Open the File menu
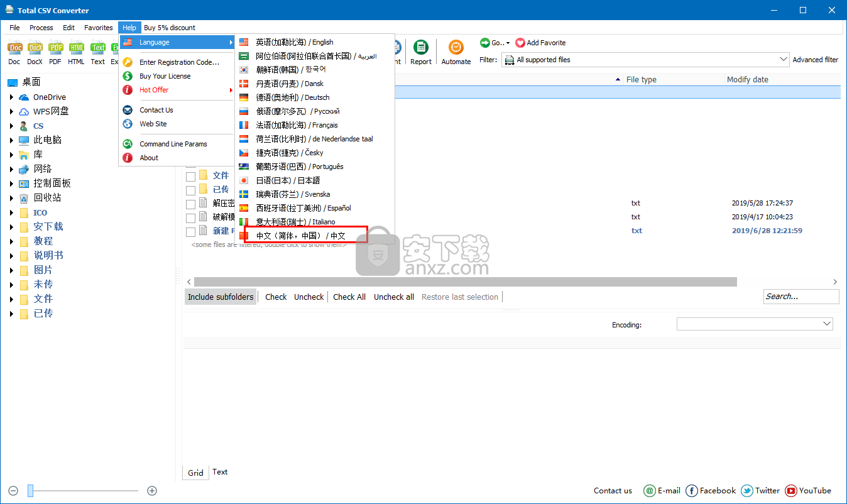This screenshot has width=847, height=504. click(14, 28)
